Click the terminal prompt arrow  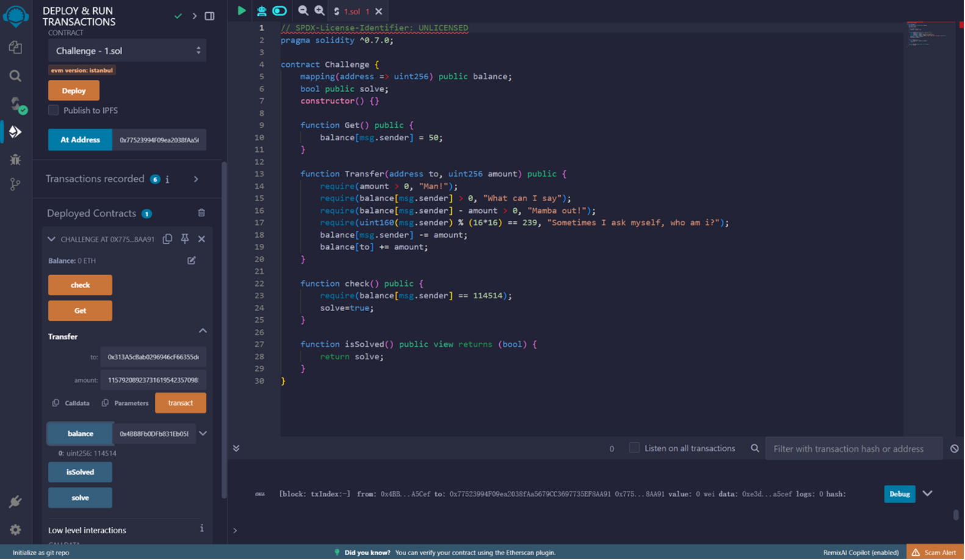[x=236, y=531]
